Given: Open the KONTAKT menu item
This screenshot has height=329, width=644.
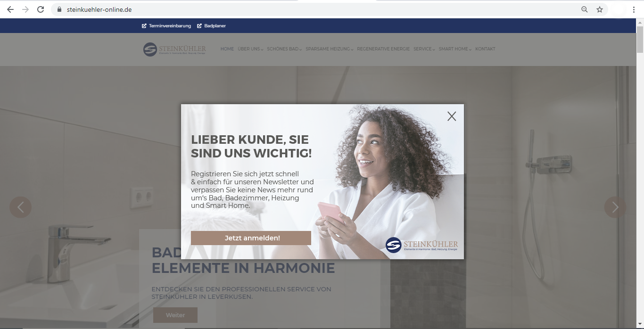Looking at the screenshot, I should [485, 49].
